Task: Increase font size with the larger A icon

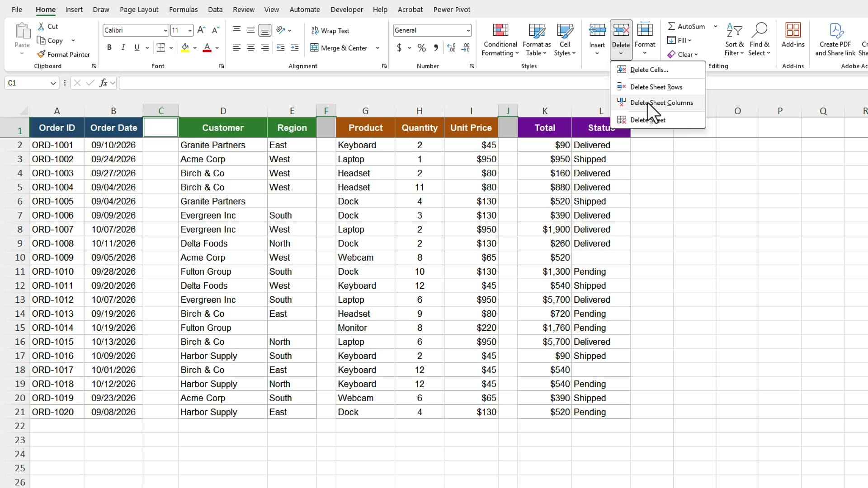Action: tap(202, 30)
